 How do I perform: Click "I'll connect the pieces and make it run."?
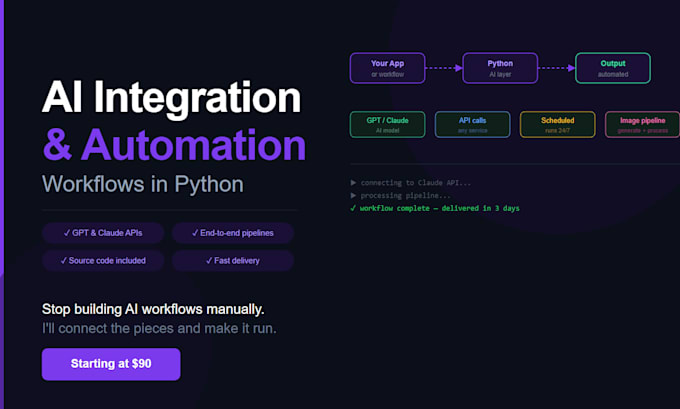[x=159, y=328]
